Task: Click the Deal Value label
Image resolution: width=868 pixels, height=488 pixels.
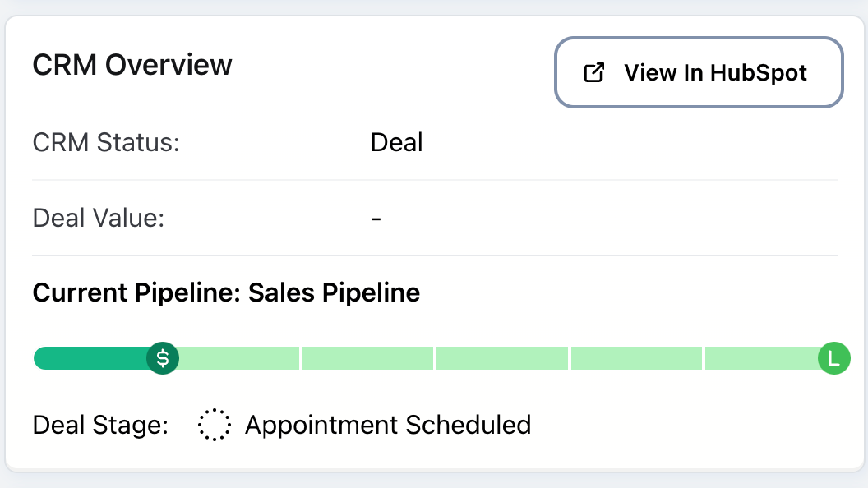Action: tap(99, 219)
